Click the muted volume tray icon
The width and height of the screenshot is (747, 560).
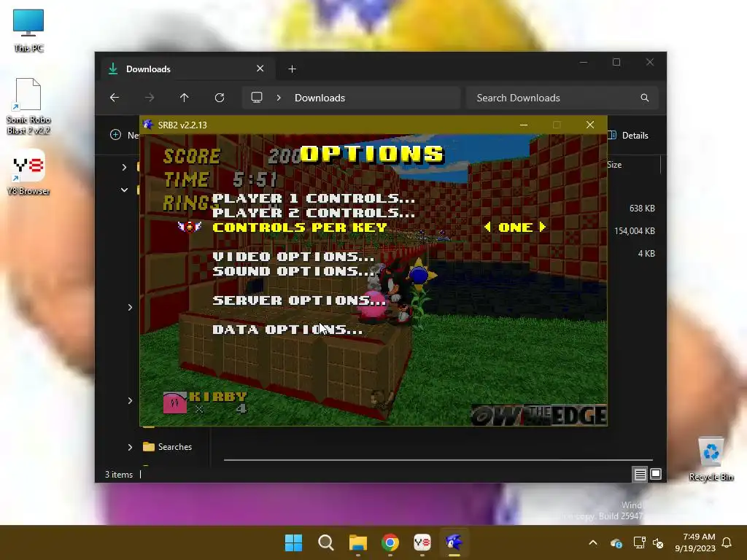(x=659, y=542)
